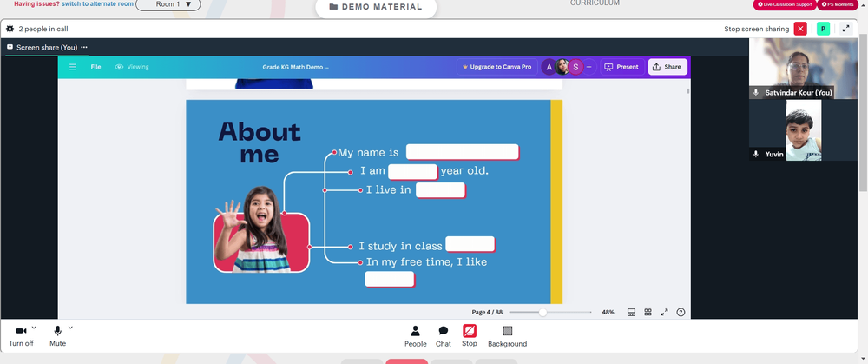Image resolution: width=868 pixels, height=364 pixels.
Task: Click the green P participant avatar
Action: 823,29
